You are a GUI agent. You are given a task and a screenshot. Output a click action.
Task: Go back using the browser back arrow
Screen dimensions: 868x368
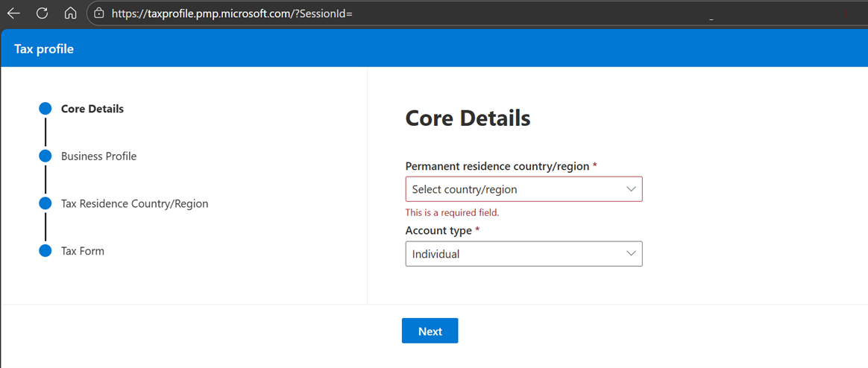[13, 13]
